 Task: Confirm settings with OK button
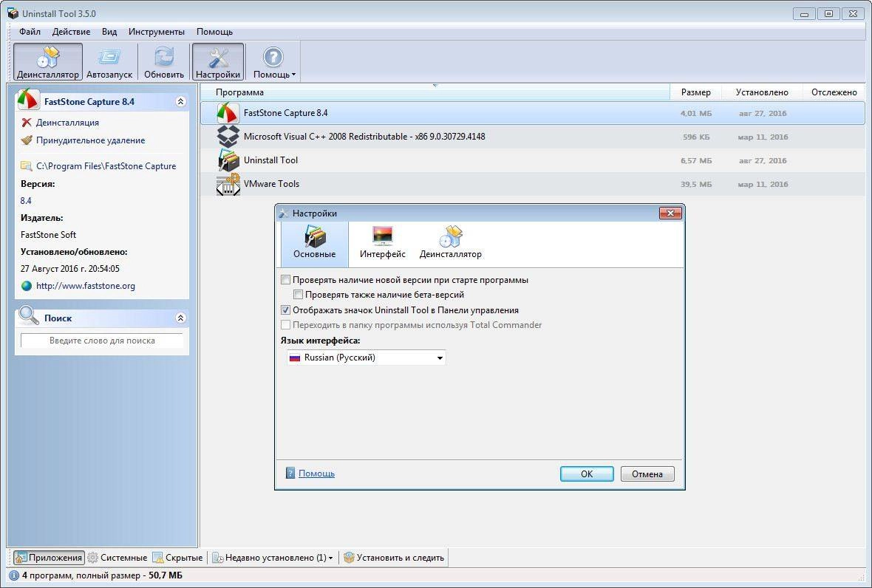click(587, 474)
